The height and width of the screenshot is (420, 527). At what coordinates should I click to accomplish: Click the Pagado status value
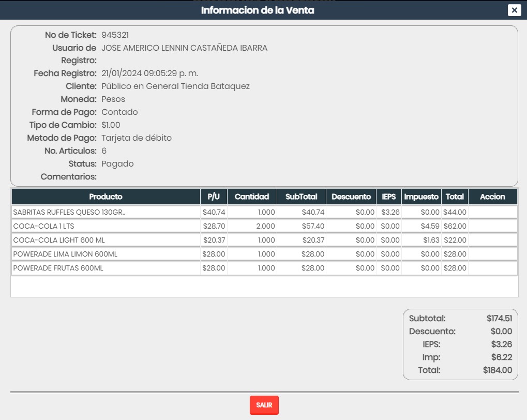[x=117, y=164]
